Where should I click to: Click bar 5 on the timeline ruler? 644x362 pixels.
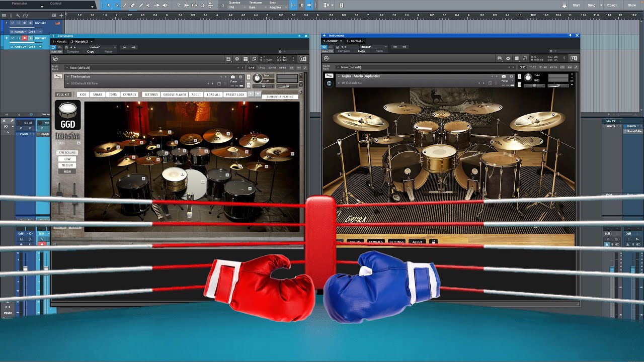[x=268, y=15]
